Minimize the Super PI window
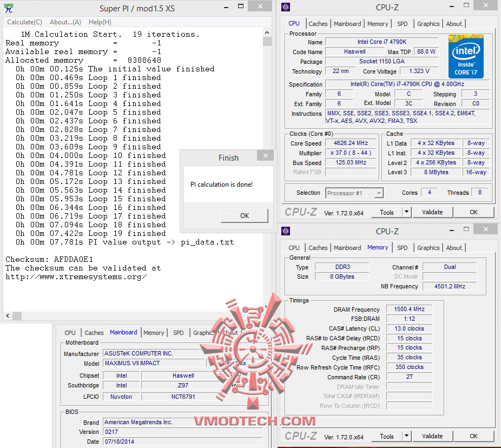 [226, 7]
